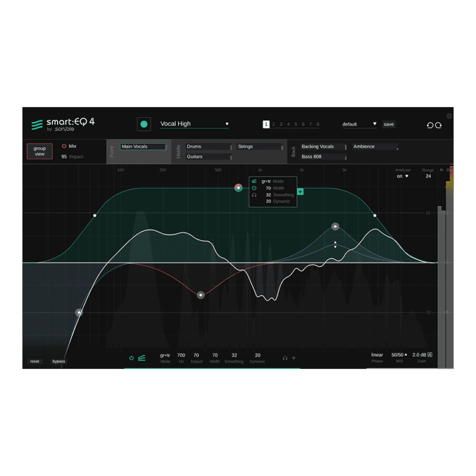Expand the 50/50 M/S selector
The height and width of the screenshot is (476, 476).
coord(399,355)
